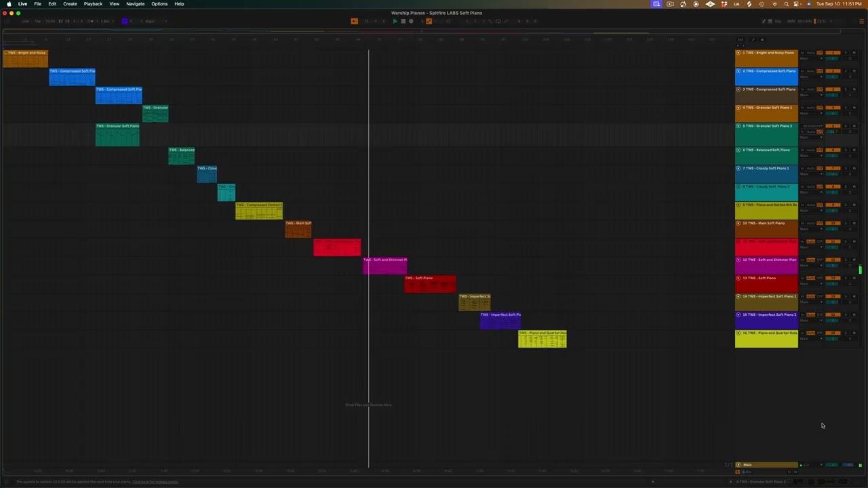Toggle track 3 activator button

pyautogui.click(x=833, y=89)
